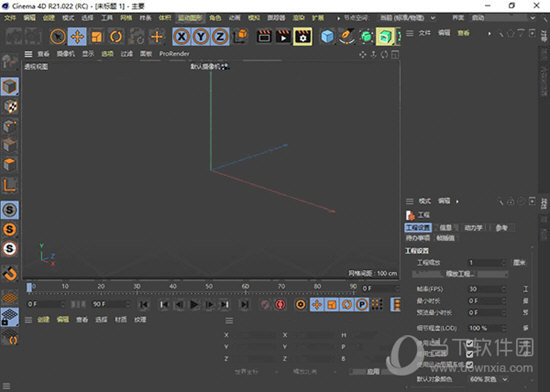Viewport: 550px width, 392px height.
Task: Open the keyframe dots options icon
Action: pos(377,304)
